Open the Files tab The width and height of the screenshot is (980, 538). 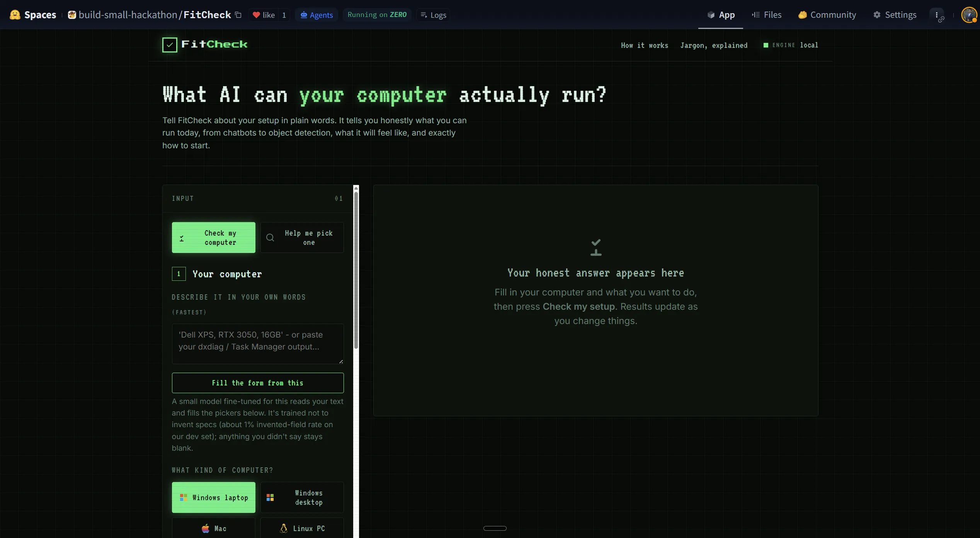point(767,15)
